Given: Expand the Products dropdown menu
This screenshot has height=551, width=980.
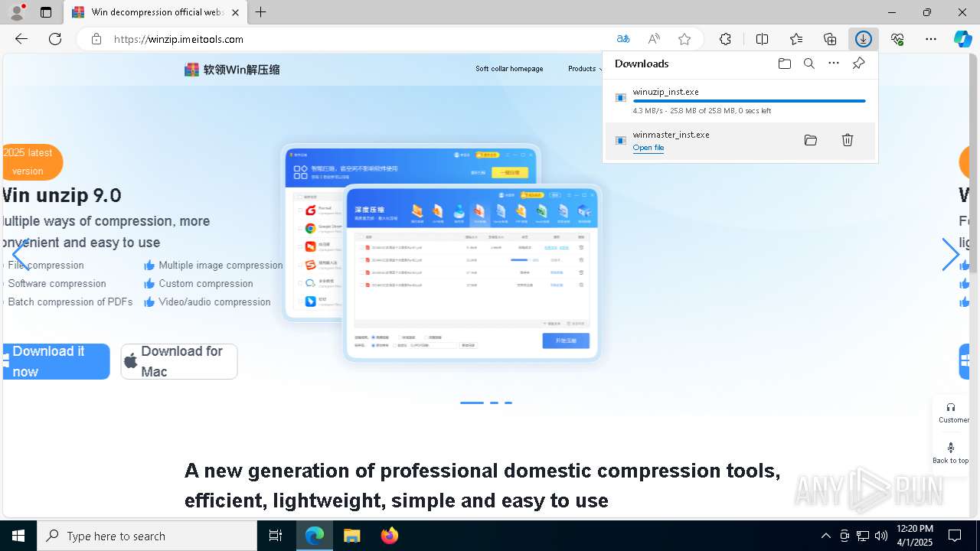Looking at the screenshot, I should [x=585, y=69].
